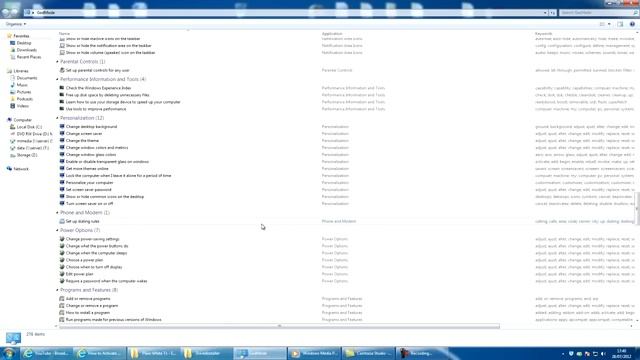The image size is (640, 360).
Task: Open the Podcasts library
Action: 24,99
